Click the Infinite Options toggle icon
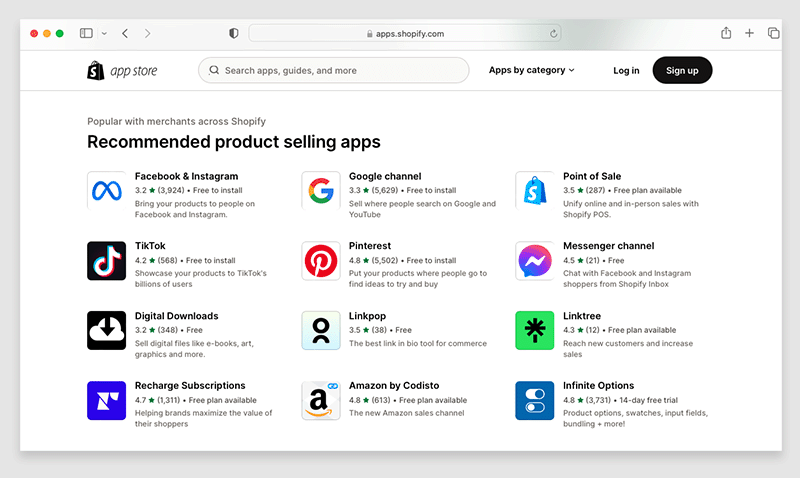800x478 pixels. (534, 400)
